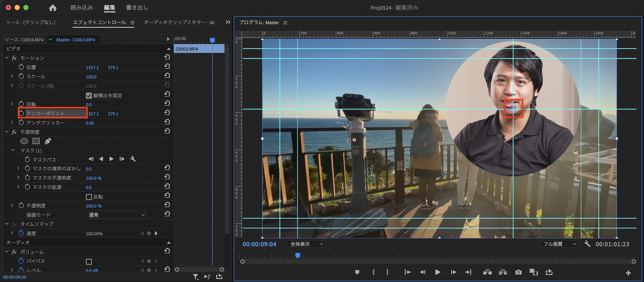Add a marker in the Program monitor
This screenshot has height=282, width=644.
point(357,272)
